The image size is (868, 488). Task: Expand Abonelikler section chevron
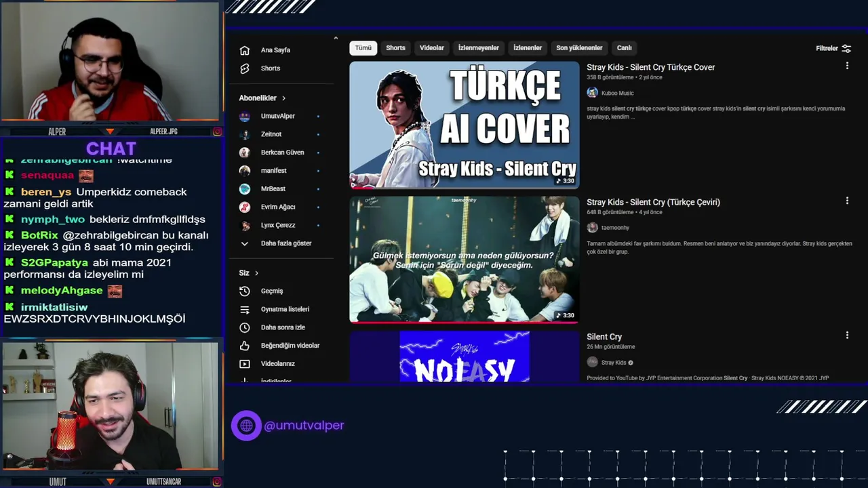(283, 98)
